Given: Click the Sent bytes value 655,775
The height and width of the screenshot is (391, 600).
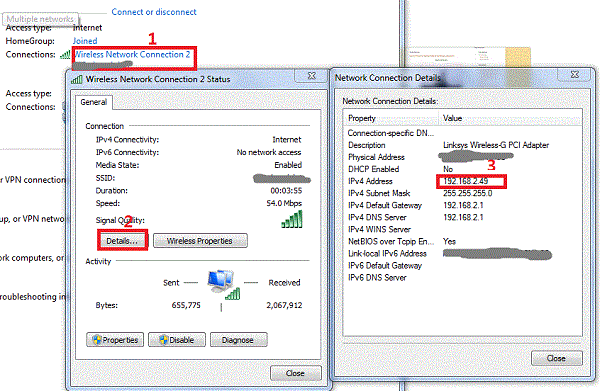Looking at the screenshot, I should pyautogui.click(x=186, y=305).
